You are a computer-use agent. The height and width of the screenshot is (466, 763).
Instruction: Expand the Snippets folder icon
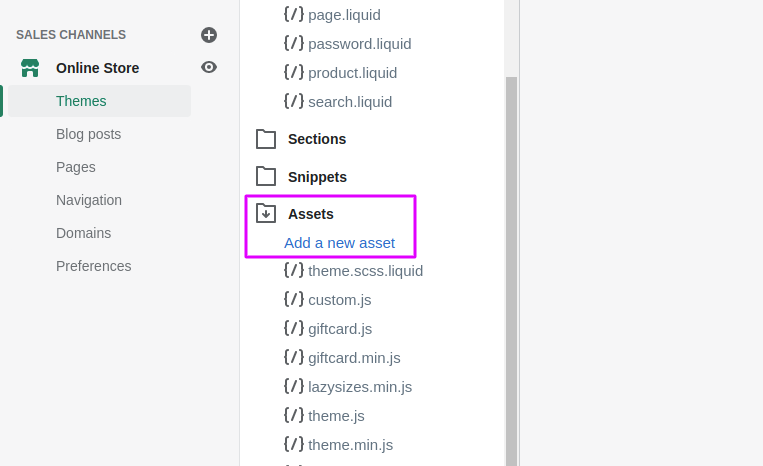pyautogui.click(x=266, y=177)
